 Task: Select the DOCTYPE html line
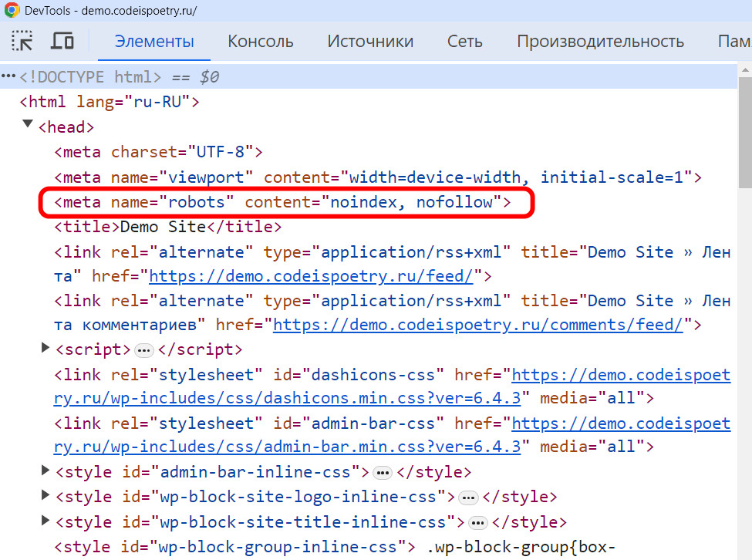(x=369, y=77)
